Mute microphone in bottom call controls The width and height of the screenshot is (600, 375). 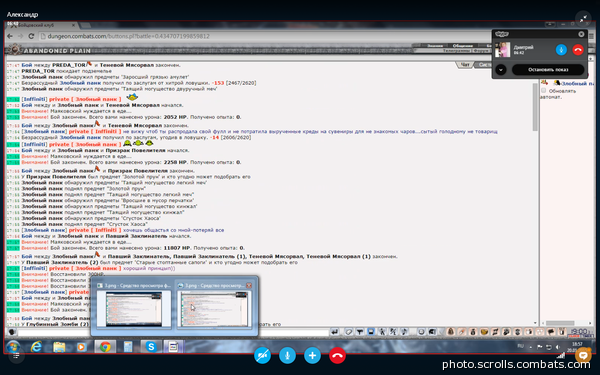287,355
